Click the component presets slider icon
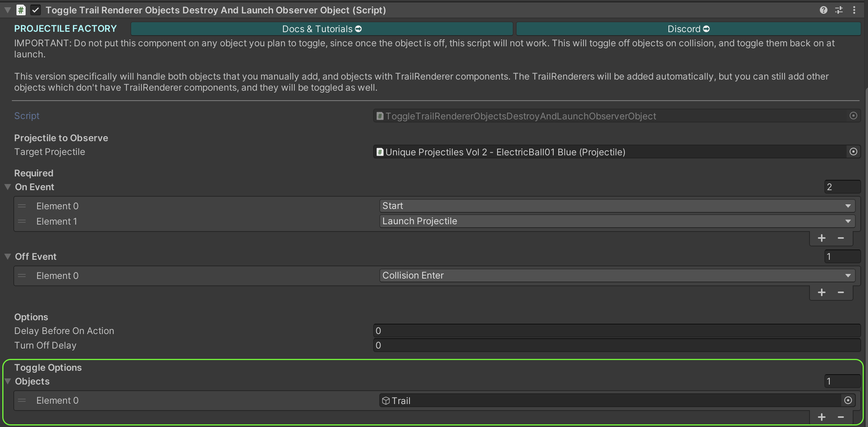The width and height of the screenshot is (868, 427). pos(839,10)
